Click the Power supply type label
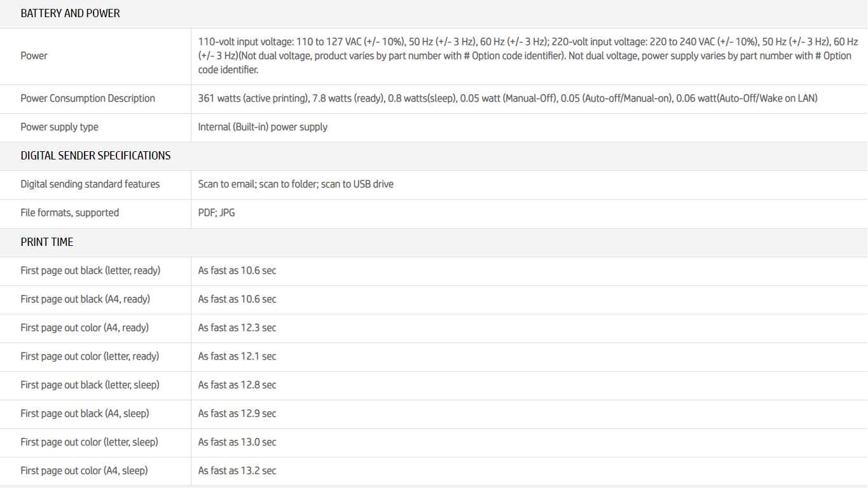This screenshot has height=488, width=868. coord(59,127)
